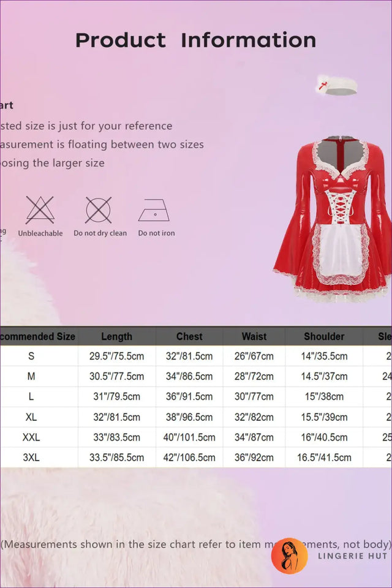Click the Lingerie Hut round logo
The height and width of the screenshot is (588, 392).
(x=290, y=556)
